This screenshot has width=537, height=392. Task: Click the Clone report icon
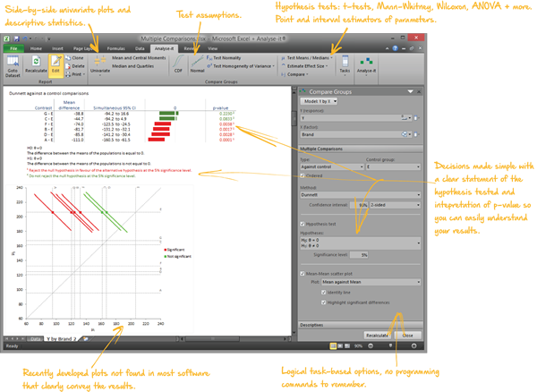pyautogui.click(x=74, y=58)
